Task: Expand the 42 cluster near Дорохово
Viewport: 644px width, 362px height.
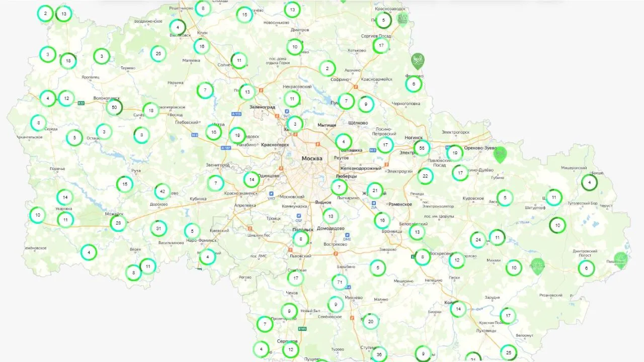Action: pos(162,192)
